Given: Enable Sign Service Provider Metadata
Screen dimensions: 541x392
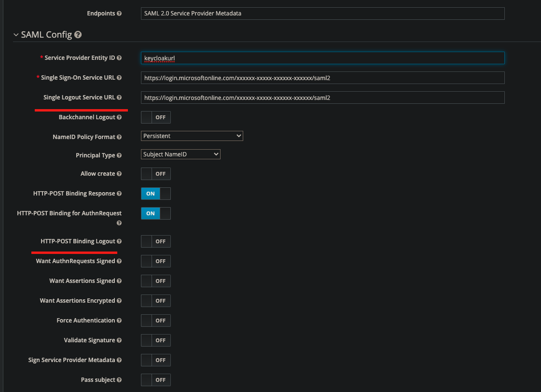Looking at the screenshot, I should pyautogui.click(x=155, y=360).
